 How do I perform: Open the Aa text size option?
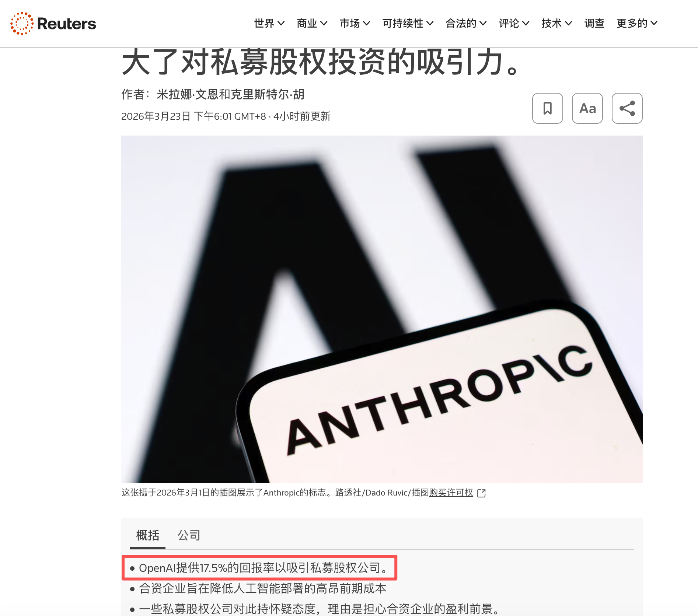point(587,108)
